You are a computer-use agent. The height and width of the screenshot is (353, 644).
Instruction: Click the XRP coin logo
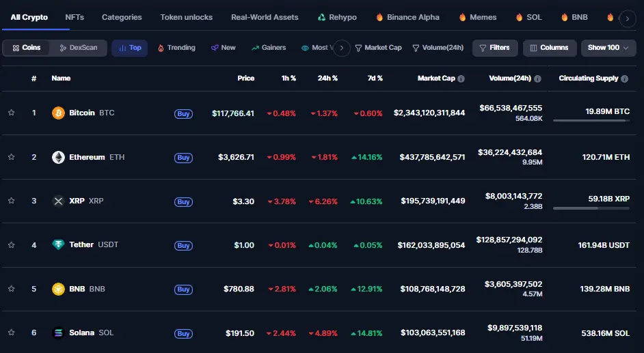pyautogui.click(x=58, y=201)
